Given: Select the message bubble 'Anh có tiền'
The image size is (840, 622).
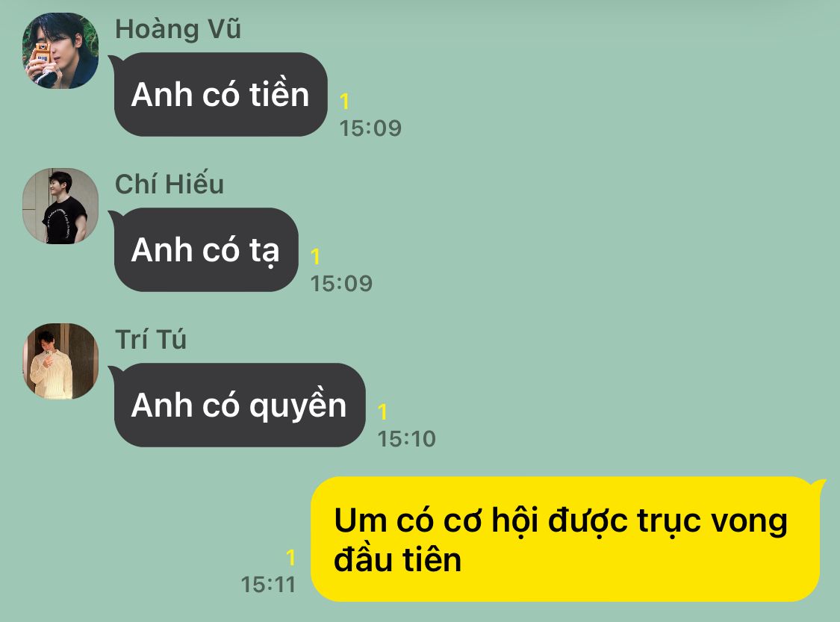Looking at the screenshot, I should tap(219, 94).
